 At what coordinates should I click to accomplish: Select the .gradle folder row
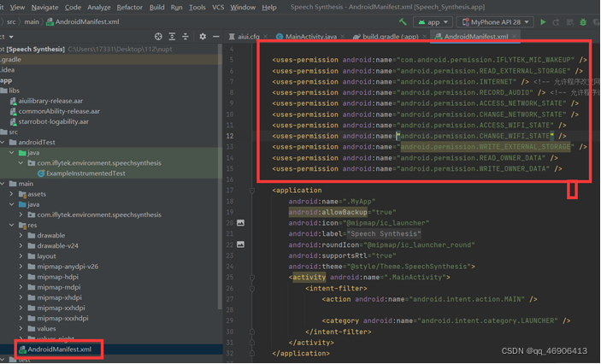111,60
